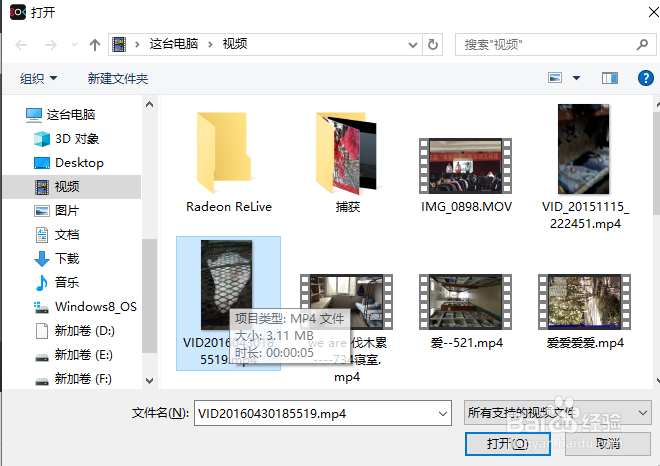Go forward with the right arrow button
Screen dimensions: 660x466
coord(51,45)
